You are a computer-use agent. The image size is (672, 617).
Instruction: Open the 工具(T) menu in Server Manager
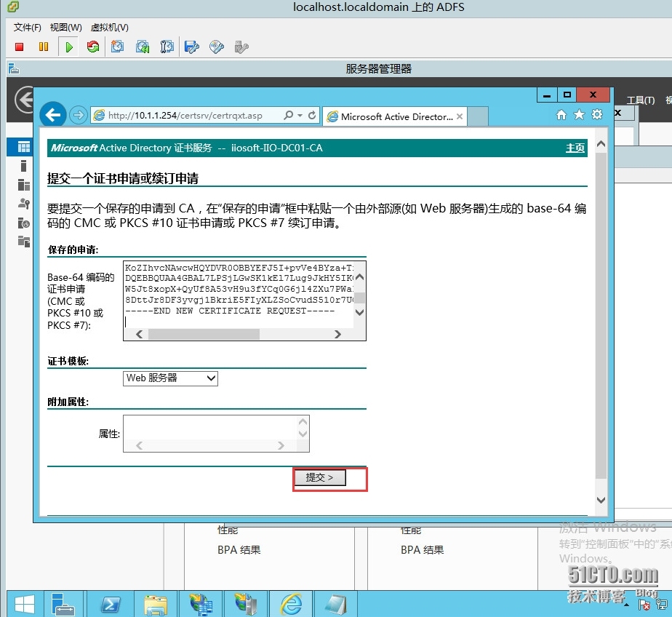pos(641,100)
